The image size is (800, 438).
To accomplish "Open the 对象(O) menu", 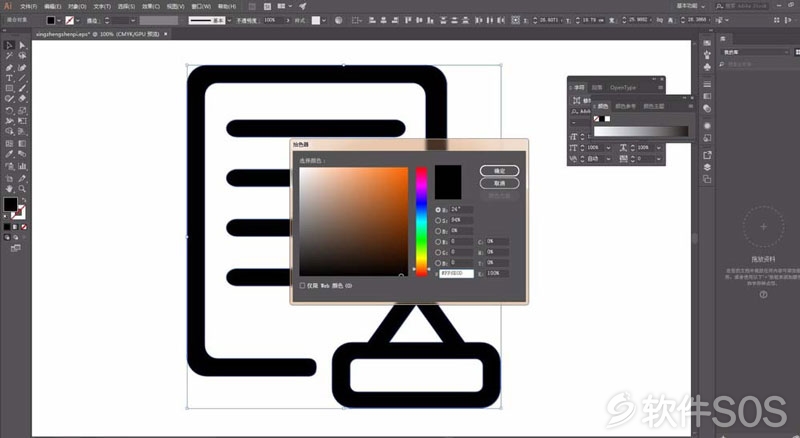I will 78,7.
